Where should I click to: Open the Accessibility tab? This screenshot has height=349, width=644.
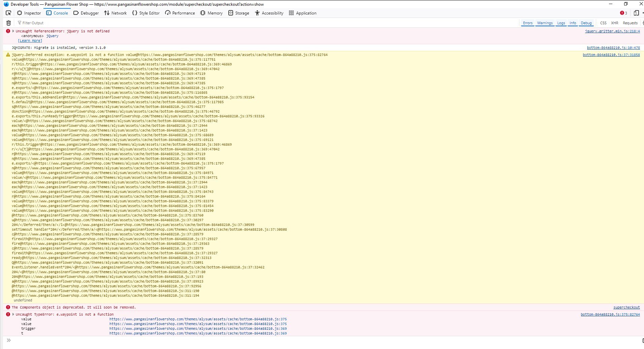pyautogui.click(x=269, y=13)
